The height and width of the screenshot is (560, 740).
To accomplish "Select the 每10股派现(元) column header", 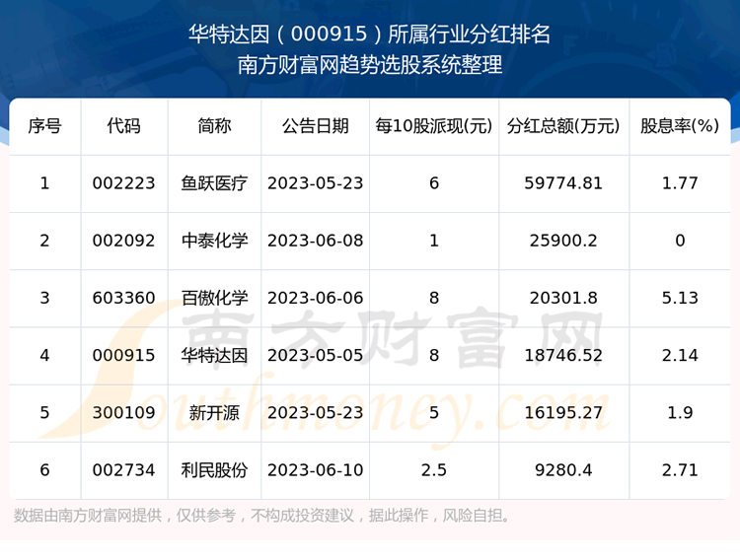I will coord(433,126).
